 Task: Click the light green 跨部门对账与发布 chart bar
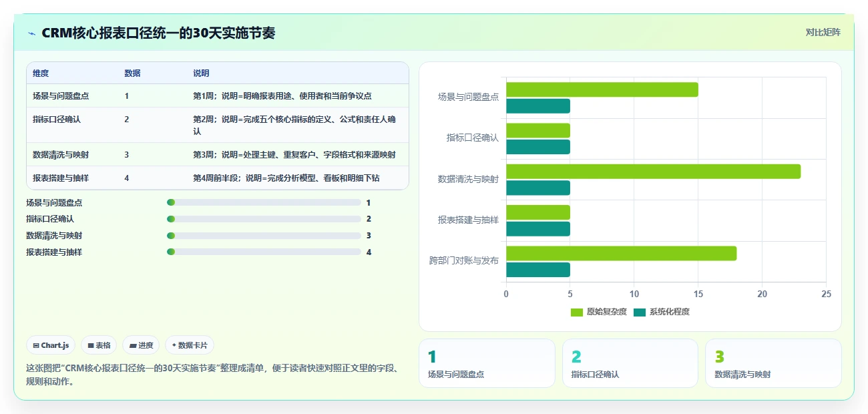(x=621, y=253)
